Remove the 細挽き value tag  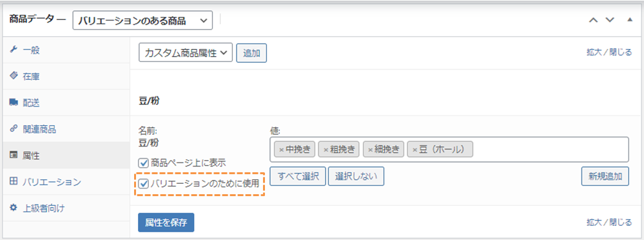coord(370,150)
